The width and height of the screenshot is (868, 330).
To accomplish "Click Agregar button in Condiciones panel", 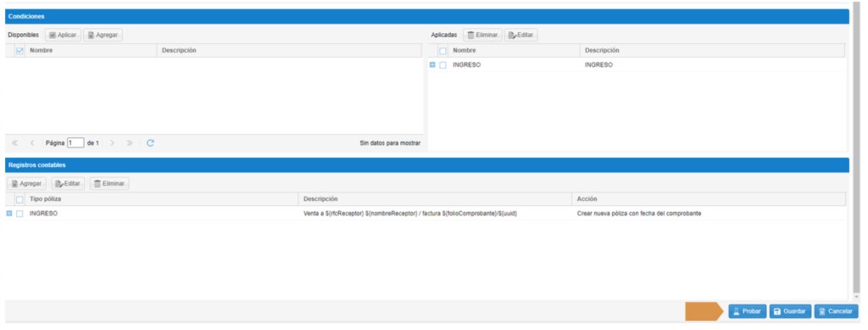I will [103, 35].
